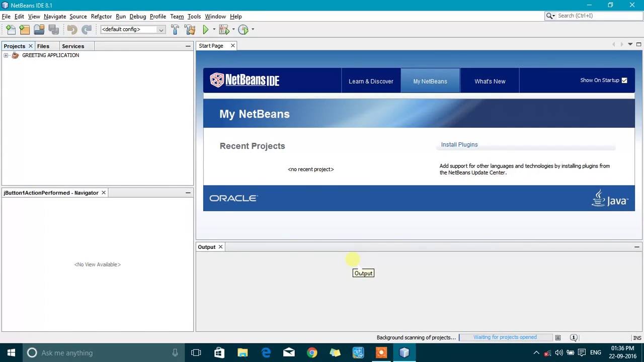Open the Learn & Discover tab

[371, 81]
